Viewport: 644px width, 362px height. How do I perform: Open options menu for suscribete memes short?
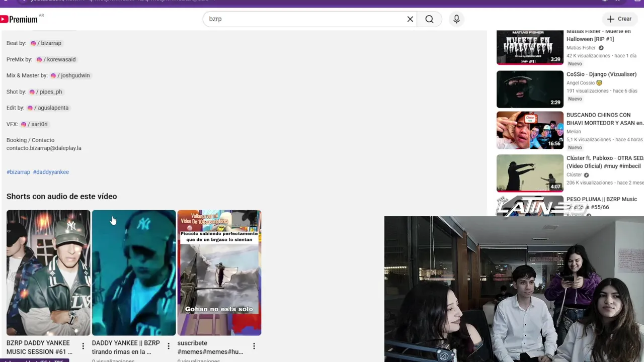[254, 346]
